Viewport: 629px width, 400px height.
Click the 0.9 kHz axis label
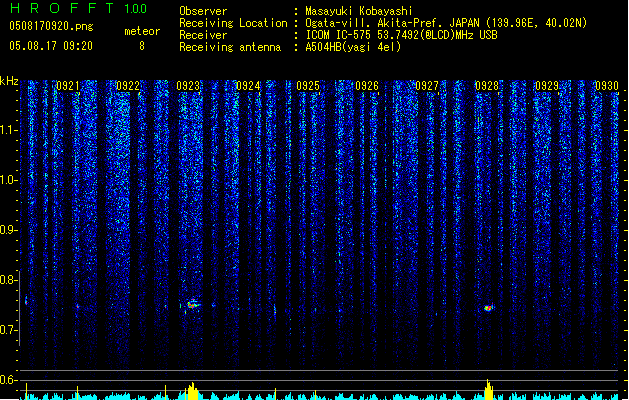point(8,230)
